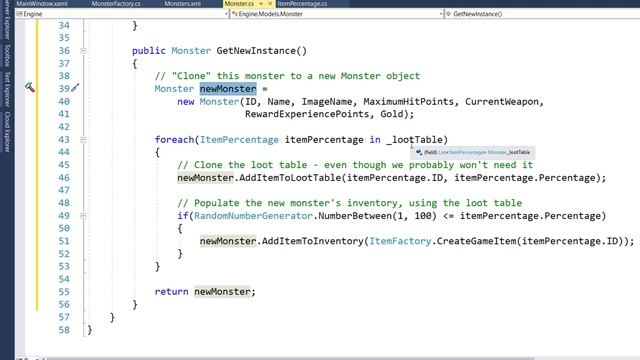The image size is (640, 360).
Task: Open the Engine.Models.Monster type dropdown
Action: pos(337,14)
